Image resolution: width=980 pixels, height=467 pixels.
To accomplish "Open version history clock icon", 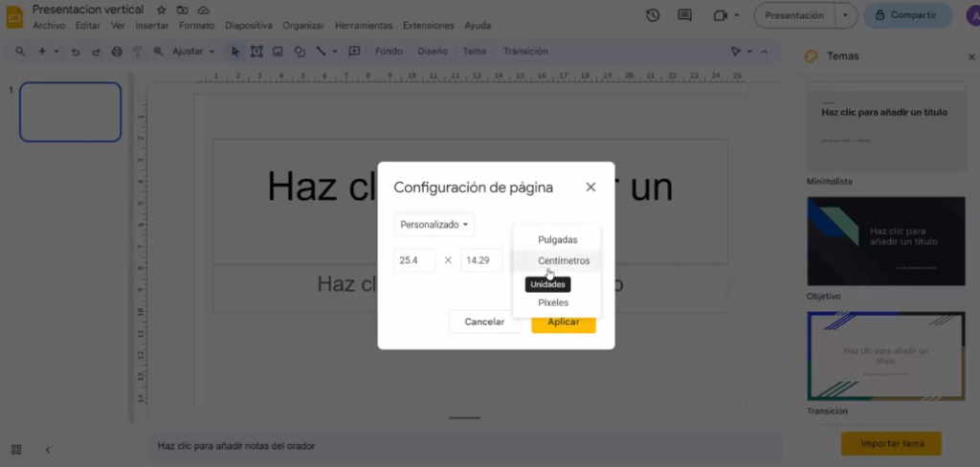I will 653,15.
